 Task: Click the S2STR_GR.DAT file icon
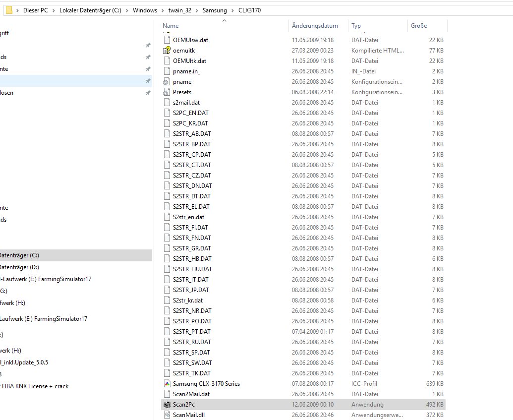[x=167, y=248]
